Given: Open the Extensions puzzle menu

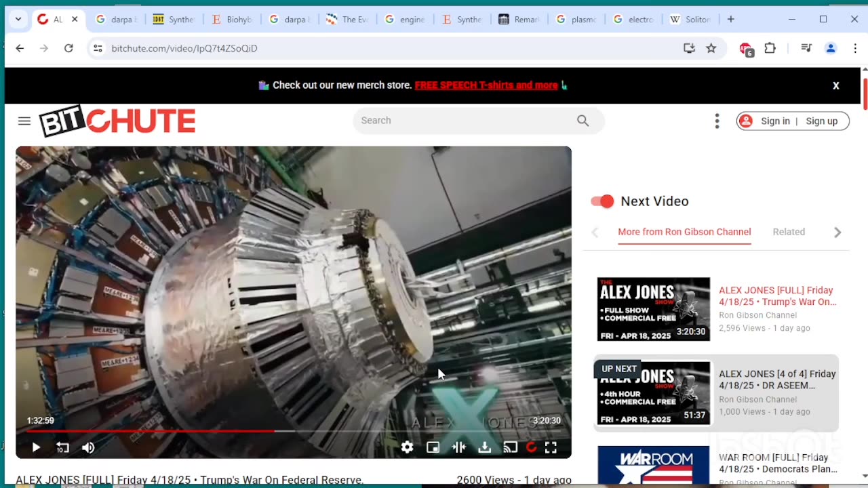Looking at the screenshot, I should pyautogui.click(x=770, y=48).
